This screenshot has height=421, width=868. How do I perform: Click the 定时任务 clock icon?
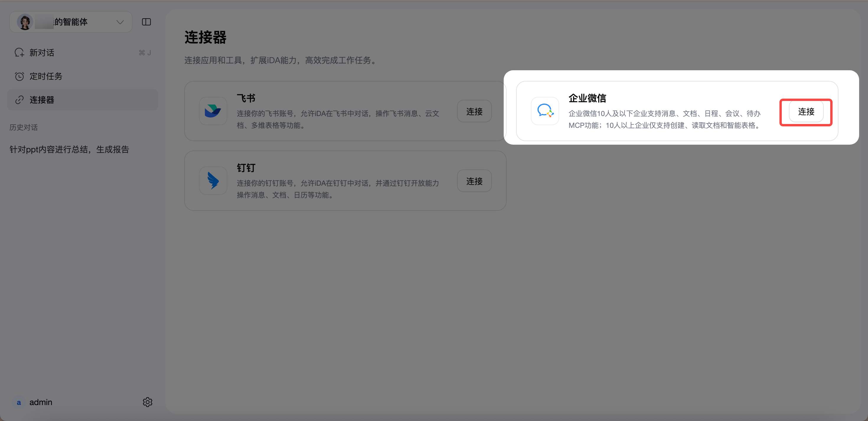coord(19,76)
